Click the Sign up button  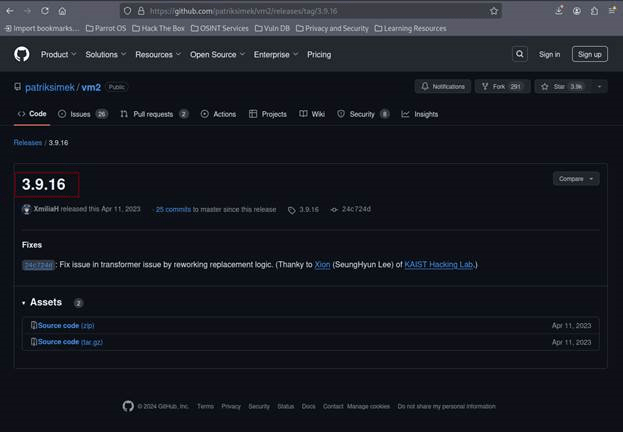[589, 54]
